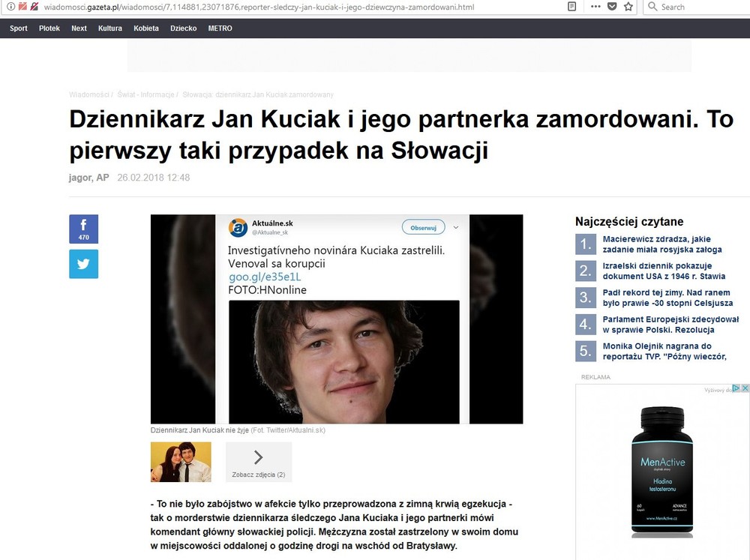
Task: Open the METRO section
Action: (x=220, y=28)
